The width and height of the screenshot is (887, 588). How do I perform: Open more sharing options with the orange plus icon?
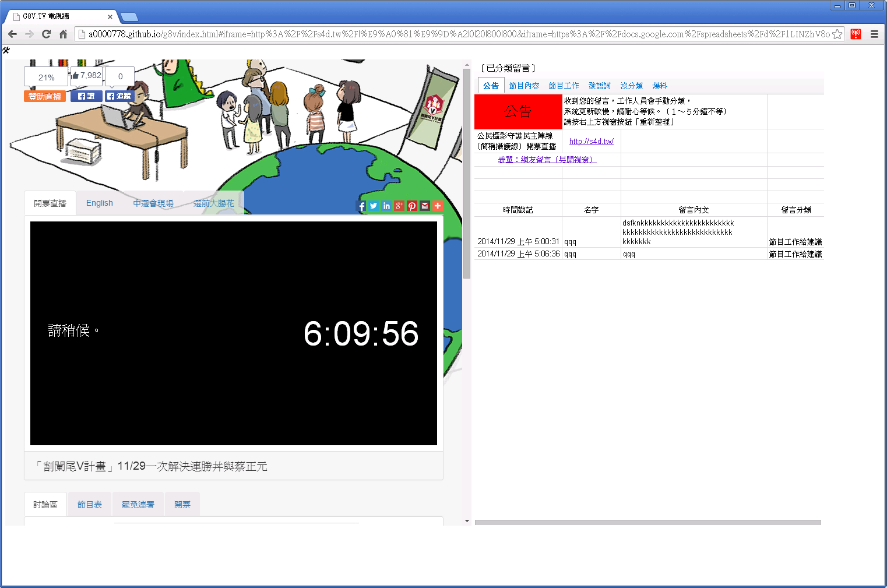[438, 206]
